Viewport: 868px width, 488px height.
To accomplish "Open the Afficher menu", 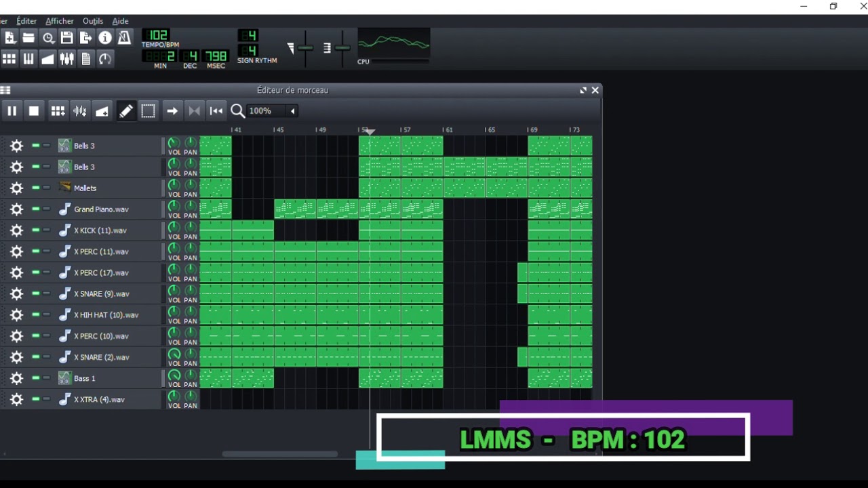I will 60,21.
